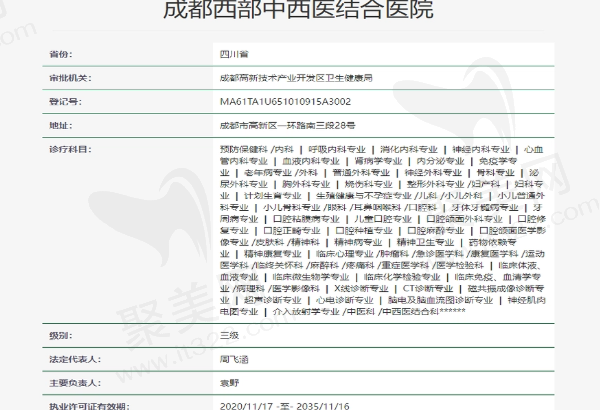Select the 级别: label
This screenshot has height=410, width=600.
click(x=61, y=336)
